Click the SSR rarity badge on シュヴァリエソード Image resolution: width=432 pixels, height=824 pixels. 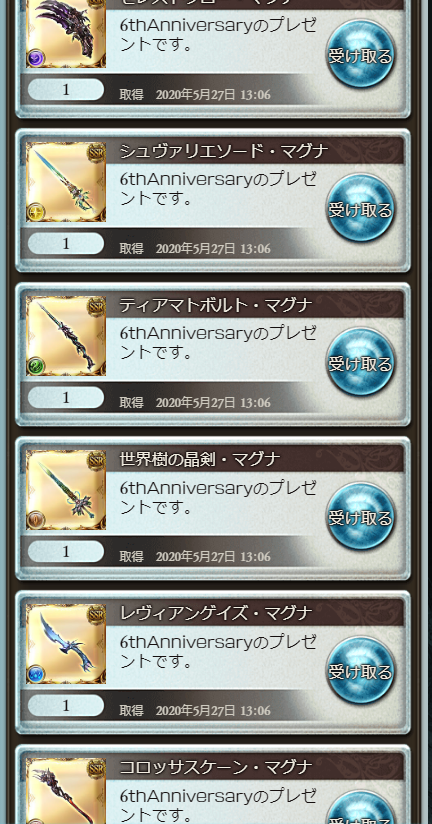[x=96, y=152]
